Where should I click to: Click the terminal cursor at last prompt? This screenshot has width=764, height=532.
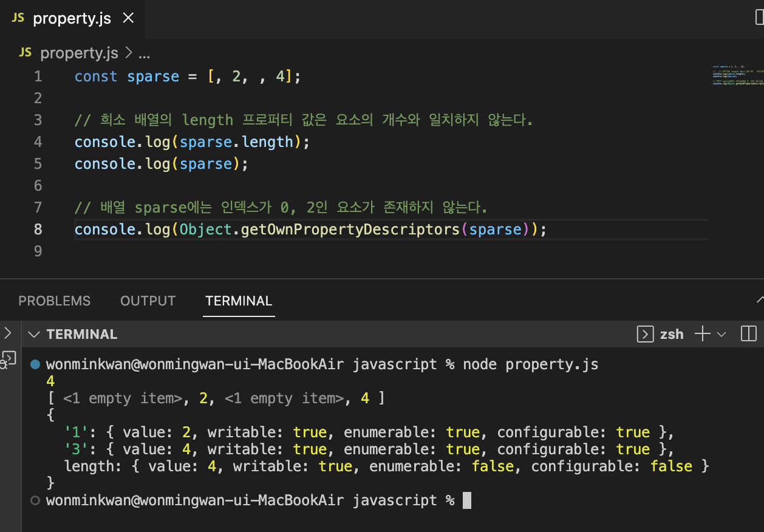point(466,500)
